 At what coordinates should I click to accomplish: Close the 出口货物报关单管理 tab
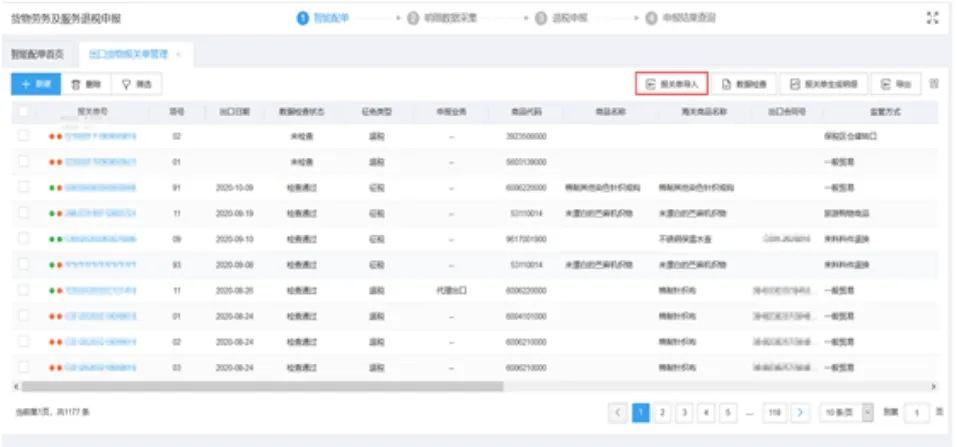pyautogui.click(x=178, y=54)
